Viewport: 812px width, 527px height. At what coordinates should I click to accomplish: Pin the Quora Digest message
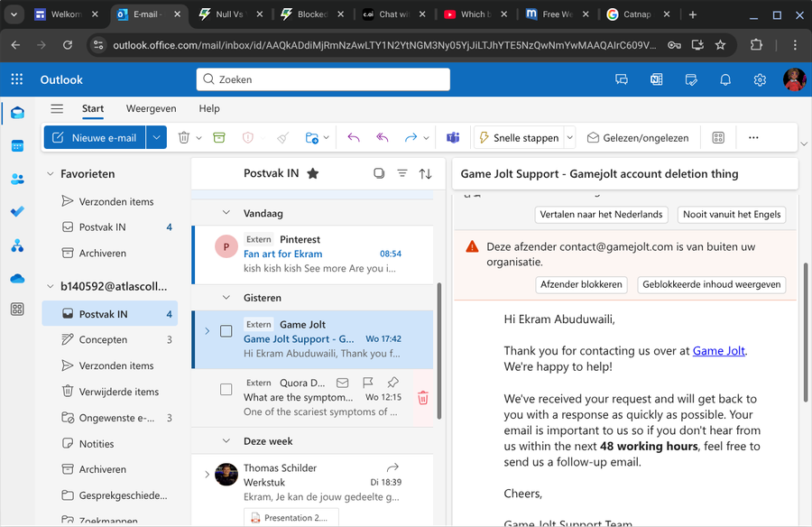click(393, 383)
